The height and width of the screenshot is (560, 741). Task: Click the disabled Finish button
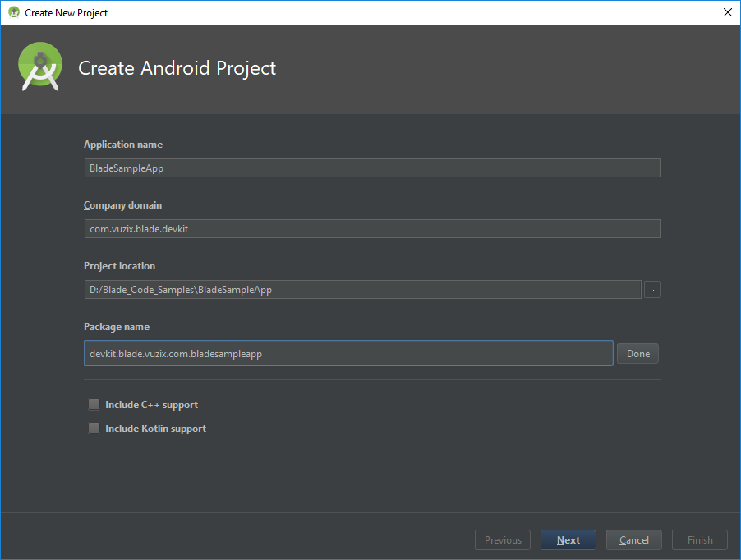coord(700,540)
